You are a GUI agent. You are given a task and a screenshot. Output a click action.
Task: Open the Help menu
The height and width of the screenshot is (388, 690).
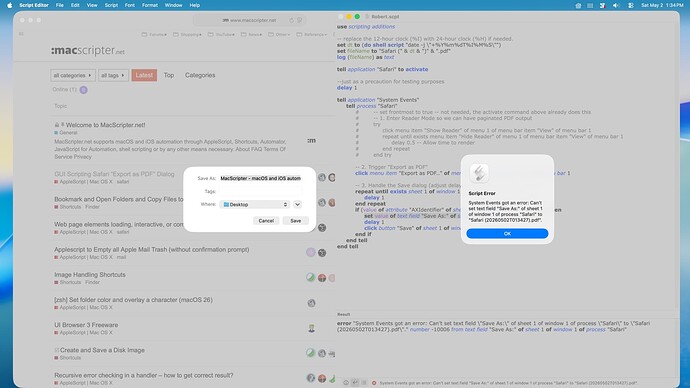[x=195, y=5]
